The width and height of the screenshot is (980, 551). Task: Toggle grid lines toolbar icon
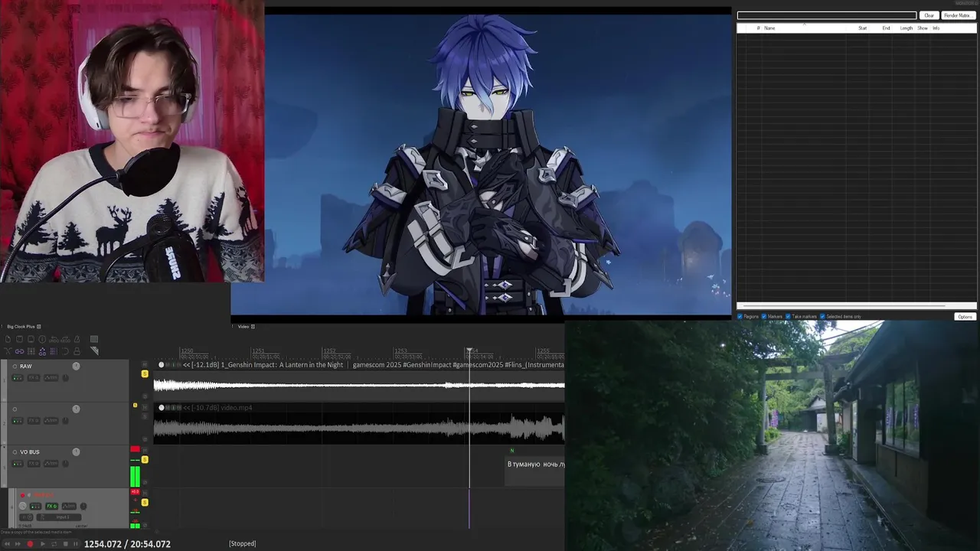click(x=54, y=351)
